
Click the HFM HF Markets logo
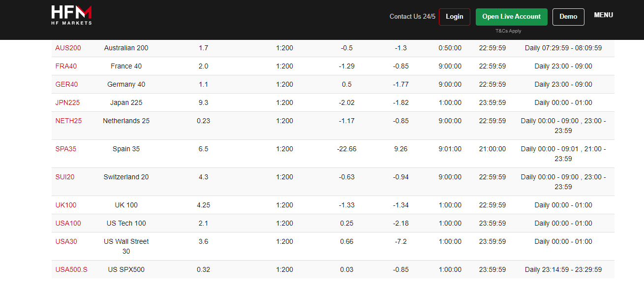point(72,15)
